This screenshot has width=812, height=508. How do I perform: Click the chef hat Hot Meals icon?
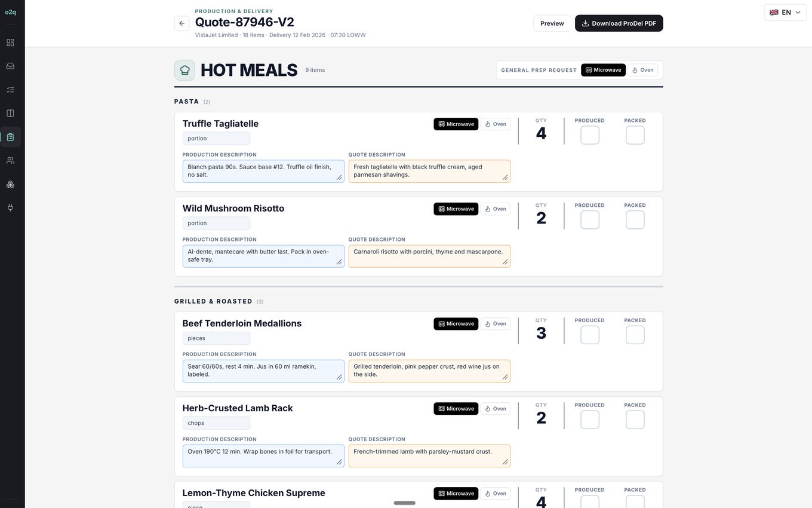pos(184,70)
